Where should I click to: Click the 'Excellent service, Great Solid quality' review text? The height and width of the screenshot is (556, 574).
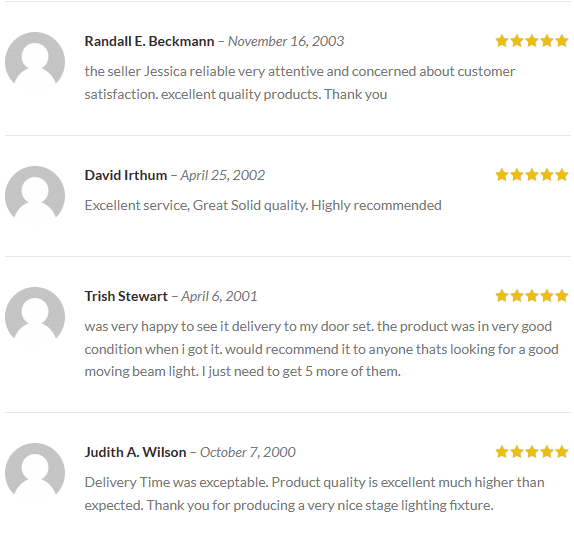[263, 205]
